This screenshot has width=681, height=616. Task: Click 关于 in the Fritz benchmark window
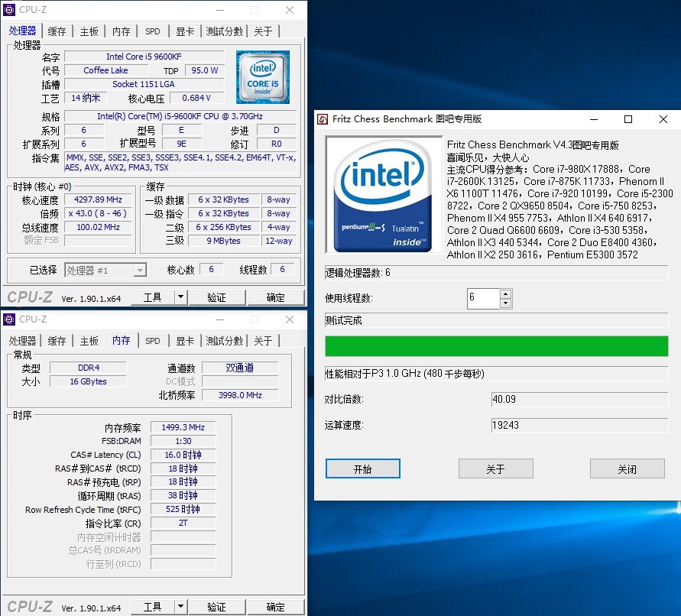tap(495, 468)
